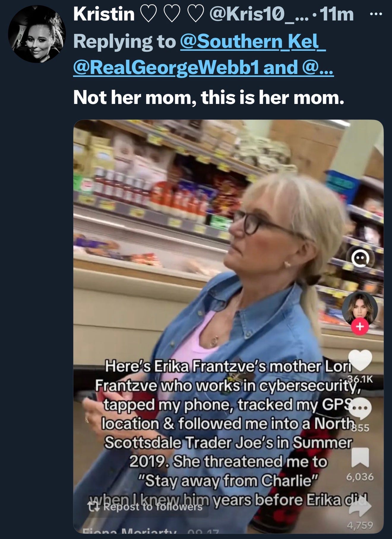Image resolution: width=392 pixels, height=539 pixels.
Task: Click the round face icon above the creator avatar
Action: 360,260
